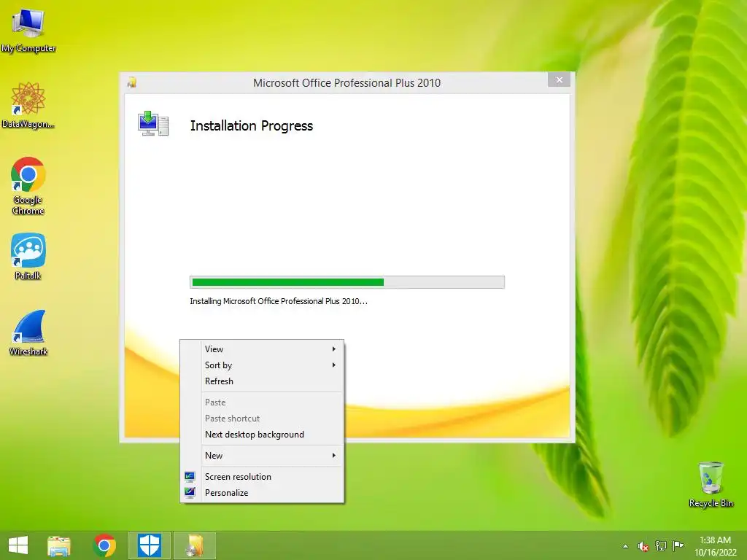The height and width of the screenshot is (560, 747).
Task: Click the green installation progress bar
Action: [x=347, y=282]
